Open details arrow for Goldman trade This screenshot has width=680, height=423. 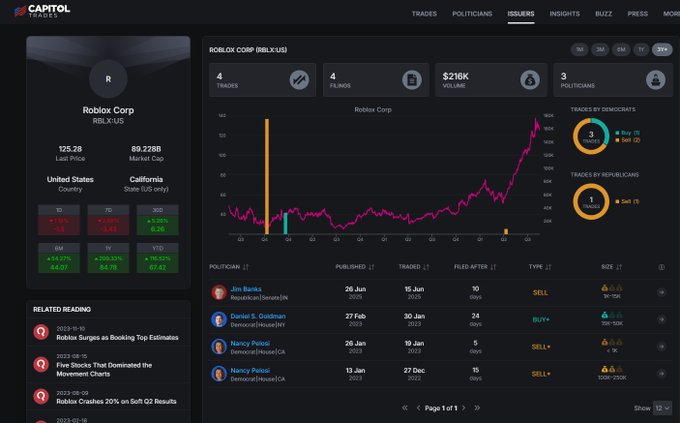(x=661, y=319)
